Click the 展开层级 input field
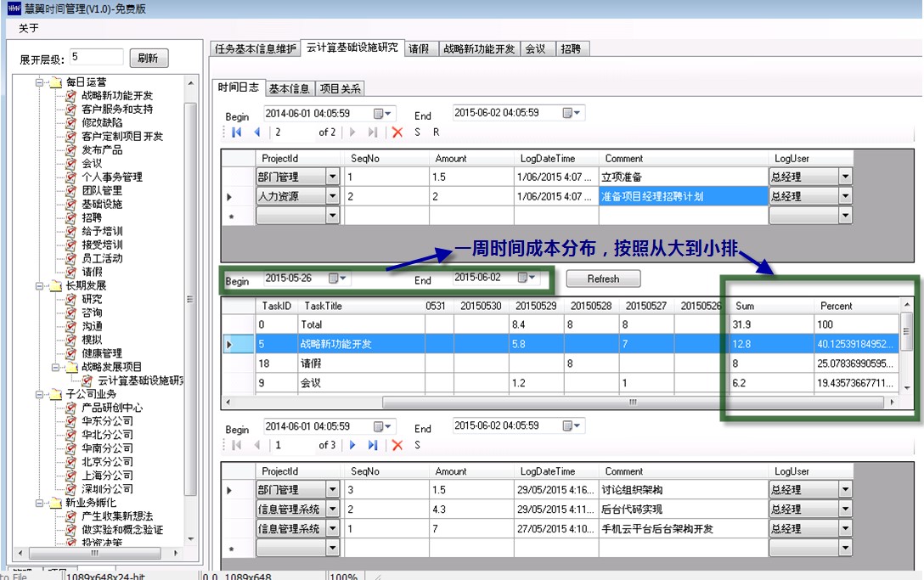924x580 pixels. click(x=97, y=57)
